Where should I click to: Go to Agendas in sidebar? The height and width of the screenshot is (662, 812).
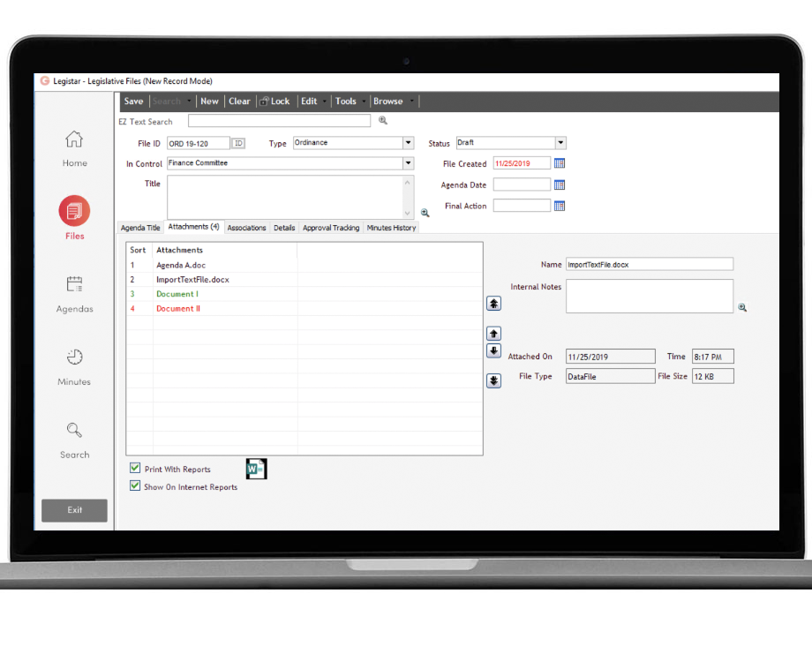[74, 294]
